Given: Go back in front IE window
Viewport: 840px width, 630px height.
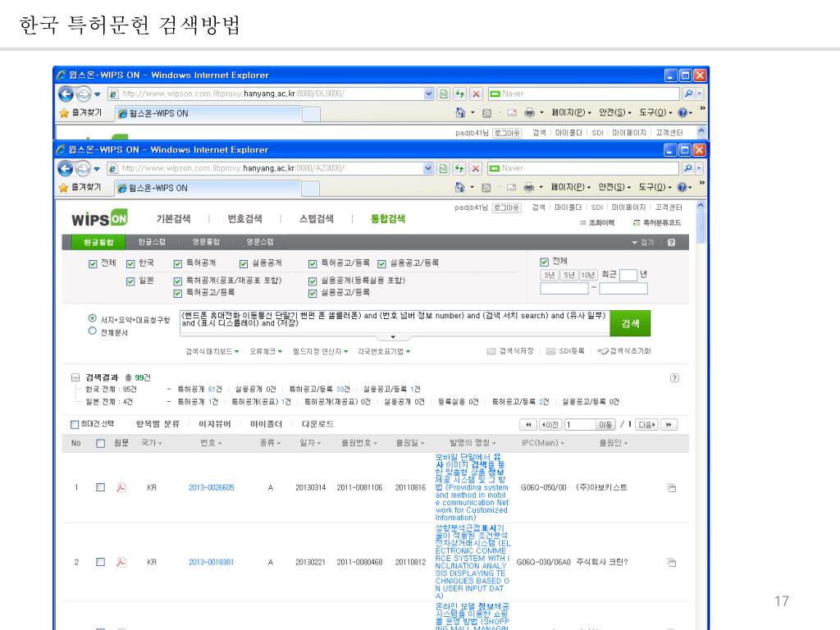Looking at the screenshot, I should pos(66,169).
